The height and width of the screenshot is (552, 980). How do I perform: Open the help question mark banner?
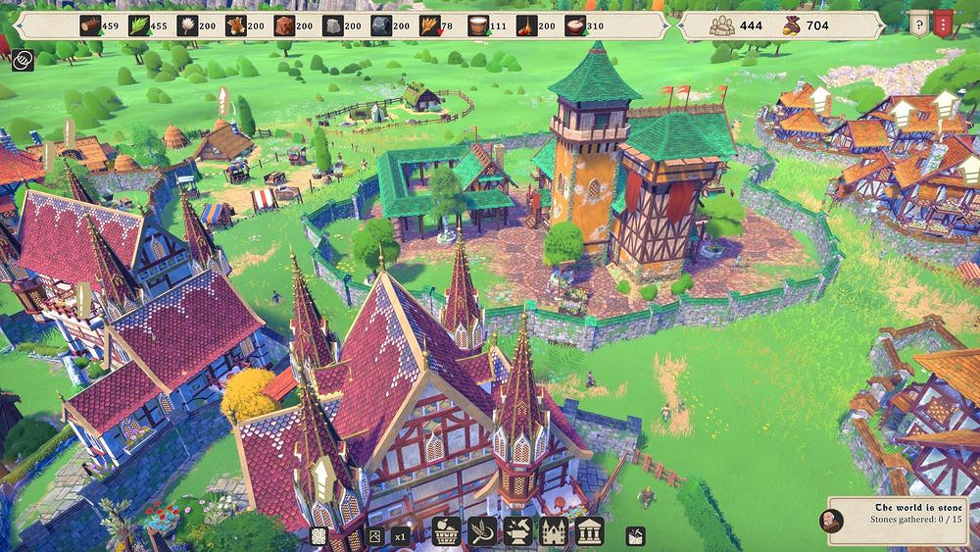click(x=918, y=25)
